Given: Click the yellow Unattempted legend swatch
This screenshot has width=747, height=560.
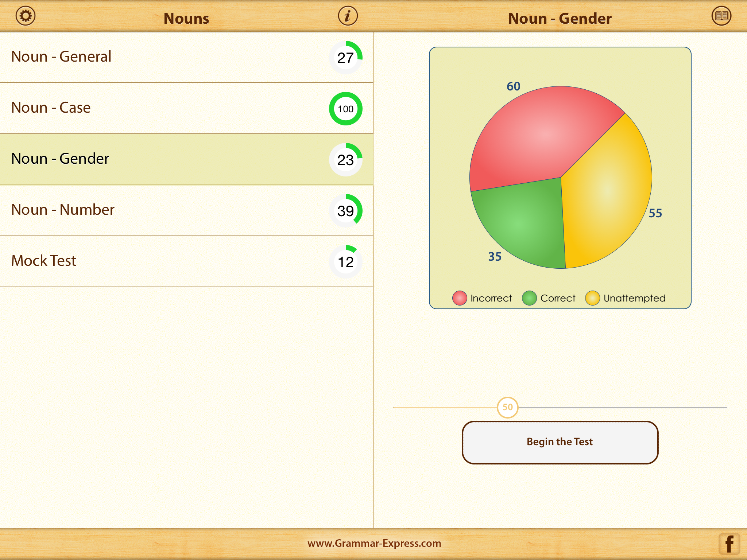Looking at the screenshot, I should 592,298.
